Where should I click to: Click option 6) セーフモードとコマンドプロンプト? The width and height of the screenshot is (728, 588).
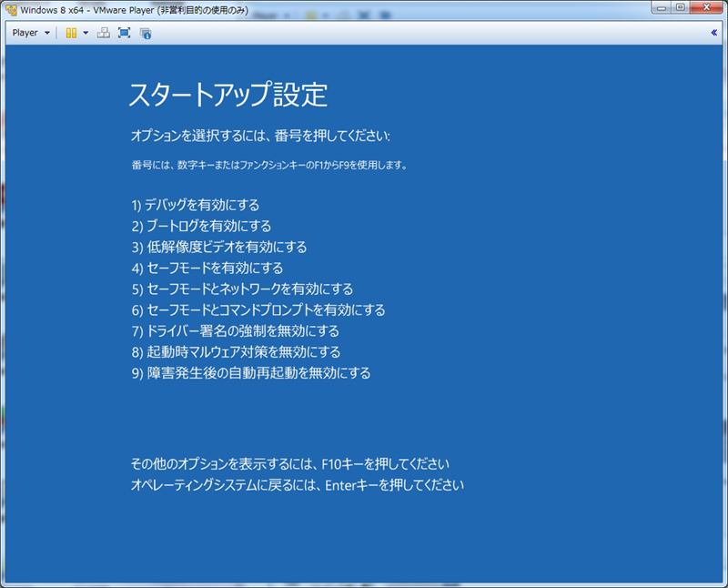pos(258,309)
